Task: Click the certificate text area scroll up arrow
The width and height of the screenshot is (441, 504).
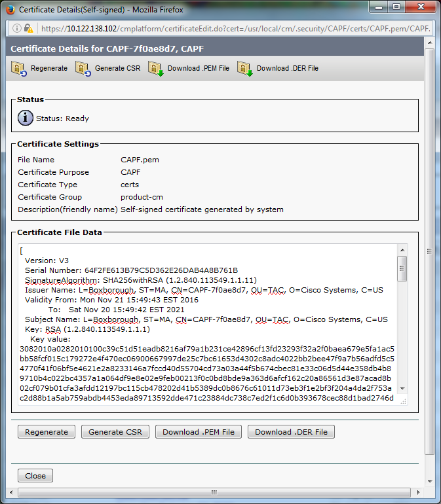Action: click(402, 250)
